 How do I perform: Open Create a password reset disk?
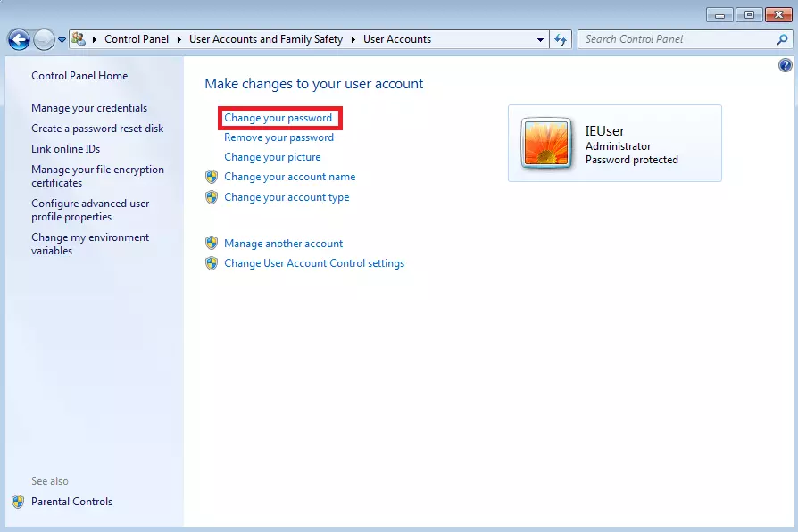click(97, 129)
